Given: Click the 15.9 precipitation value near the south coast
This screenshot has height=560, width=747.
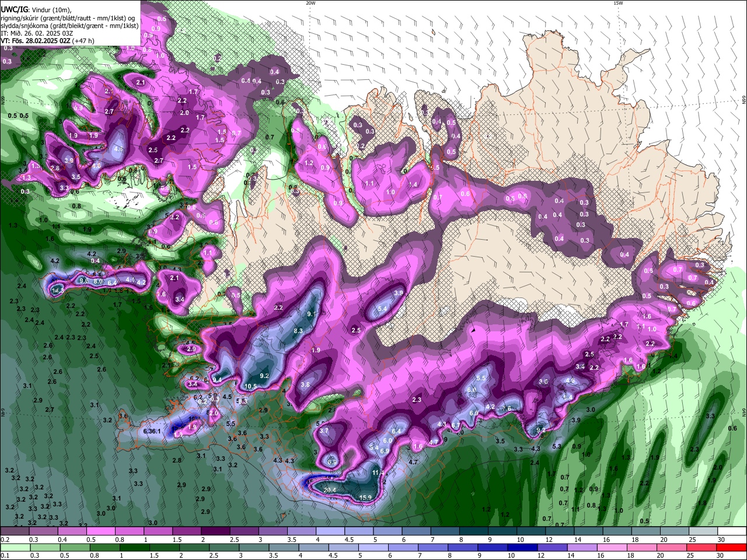Looking at the screenshot, I should pos(365,498).
